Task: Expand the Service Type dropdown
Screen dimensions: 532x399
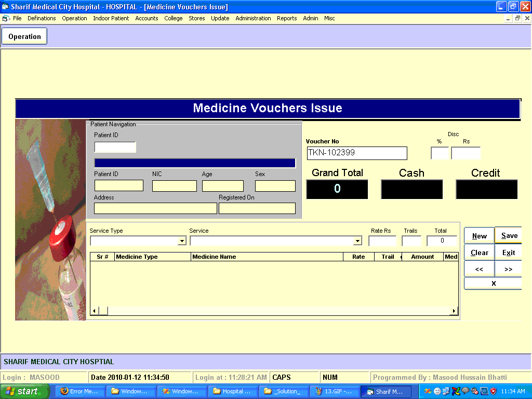Action: pos(182,241)
